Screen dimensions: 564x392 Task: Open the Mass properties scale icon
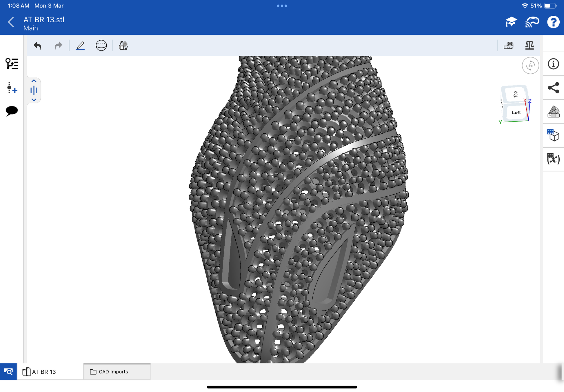[x=529, y=46]
